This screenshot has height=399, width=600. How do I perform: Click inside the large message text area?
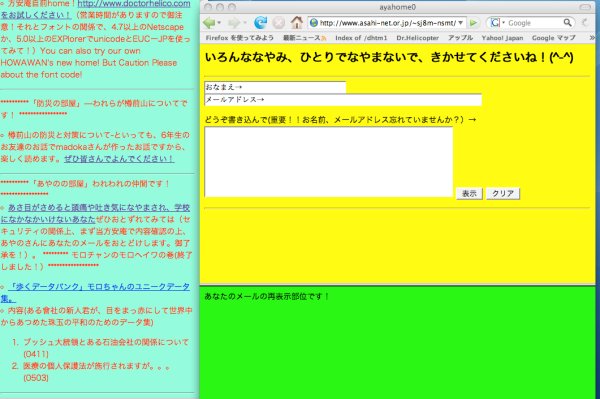329,162
